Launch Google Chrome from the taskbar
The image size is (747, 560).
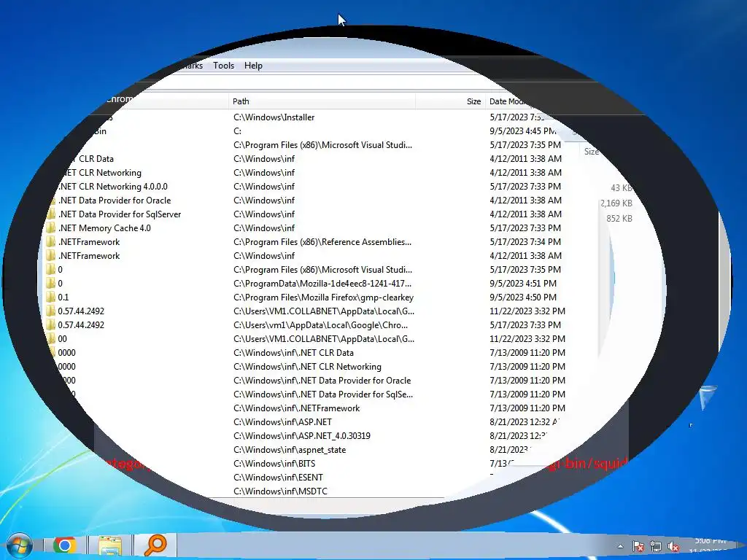(x=64, y=545)
